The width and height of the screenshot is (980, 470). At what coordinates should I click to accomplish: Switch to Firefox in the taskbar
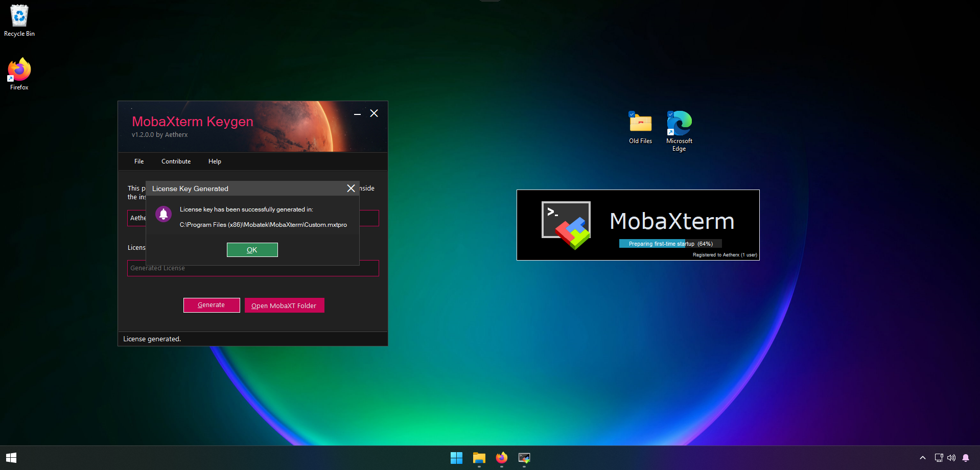pyautogui.click(x=502, y=458)
